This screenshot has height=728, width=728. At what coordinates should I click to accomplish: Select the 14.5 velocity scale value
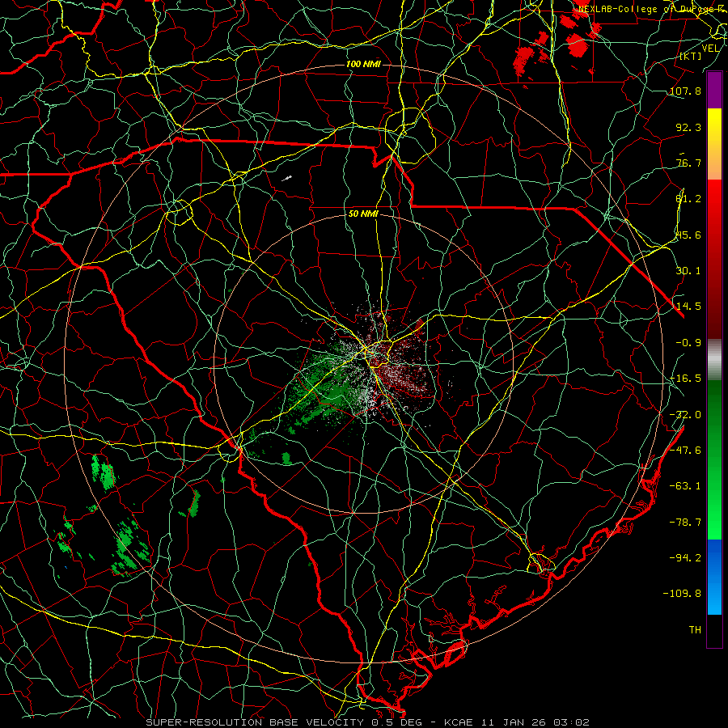688,307
